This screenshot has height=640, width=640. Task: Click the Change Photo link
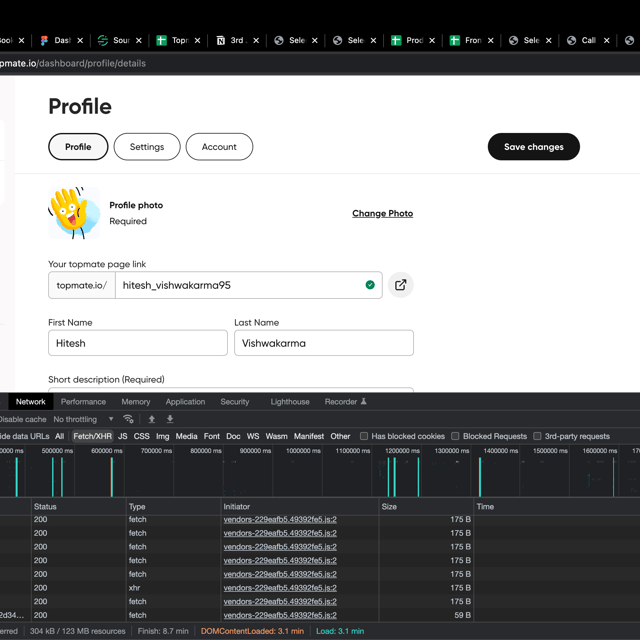[382, 213]
